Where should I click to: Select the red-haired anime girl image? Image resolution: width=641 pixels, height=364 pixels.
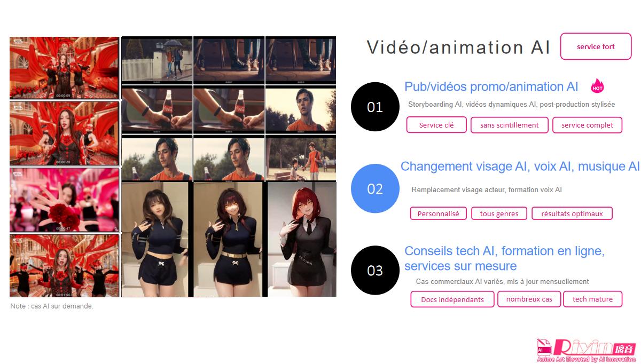(301, 239)
